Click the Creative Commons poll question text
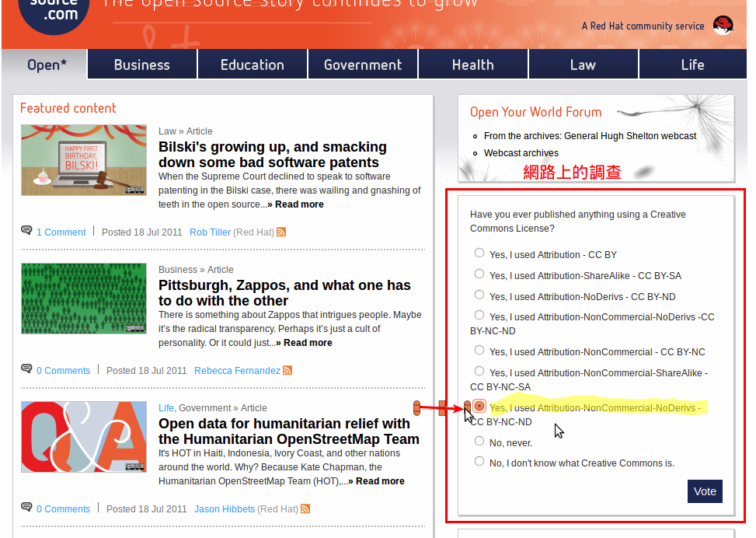 [577, 222]
